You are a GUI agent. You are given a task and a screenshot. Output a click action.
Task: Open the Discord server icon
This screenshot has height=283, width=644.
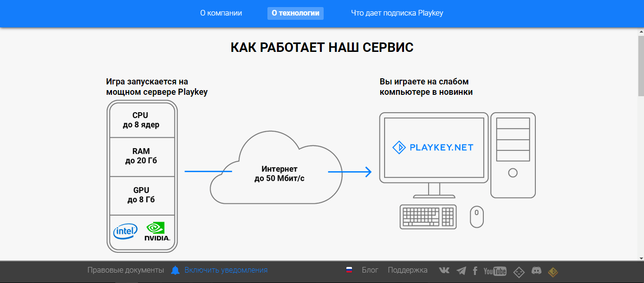[x=536, y=270]
